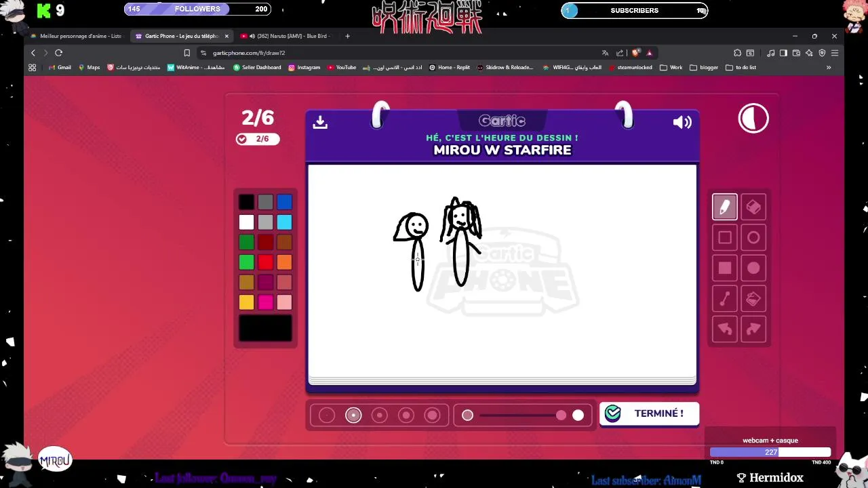
Task: Pick the black color swatch
Action: (x=246, y=202)
